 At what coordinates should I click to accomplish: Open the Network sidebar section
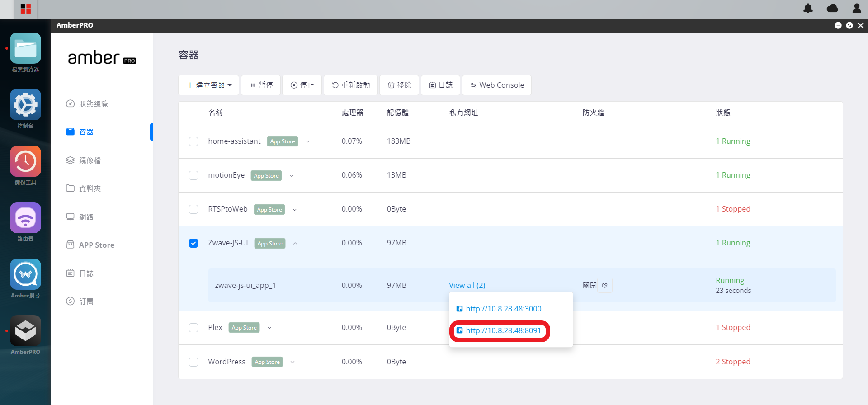click(x=80, y=217)
